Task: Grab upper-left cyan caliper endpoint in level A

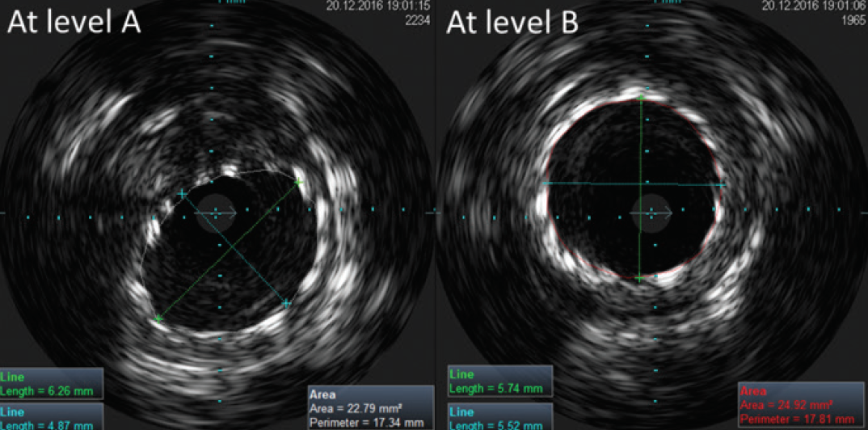Action: tap(182, 194)
